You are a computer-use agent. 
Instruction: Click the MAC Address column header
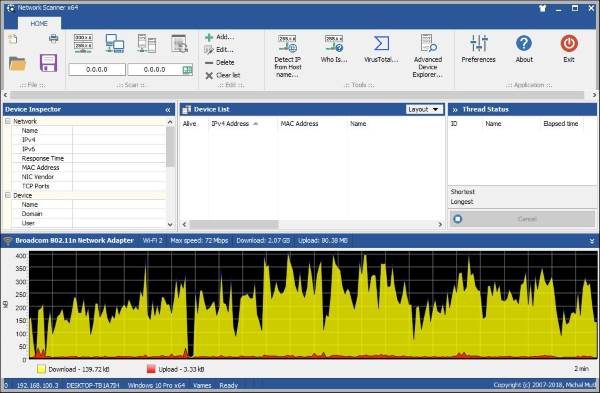pos(300,124)
